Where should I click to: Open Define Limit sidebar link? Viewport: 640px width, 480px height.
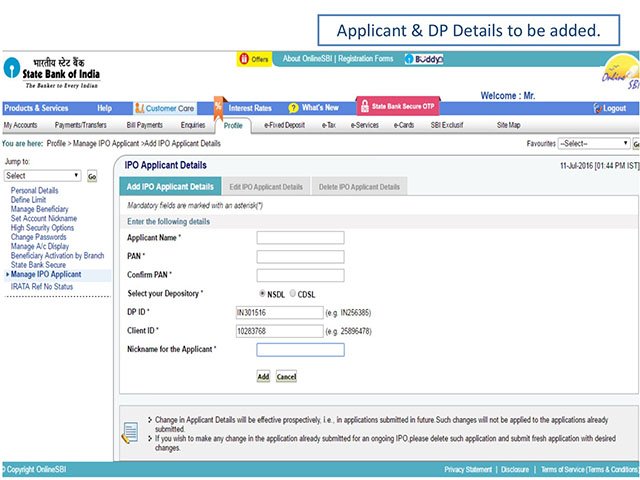tap(29, 200)
